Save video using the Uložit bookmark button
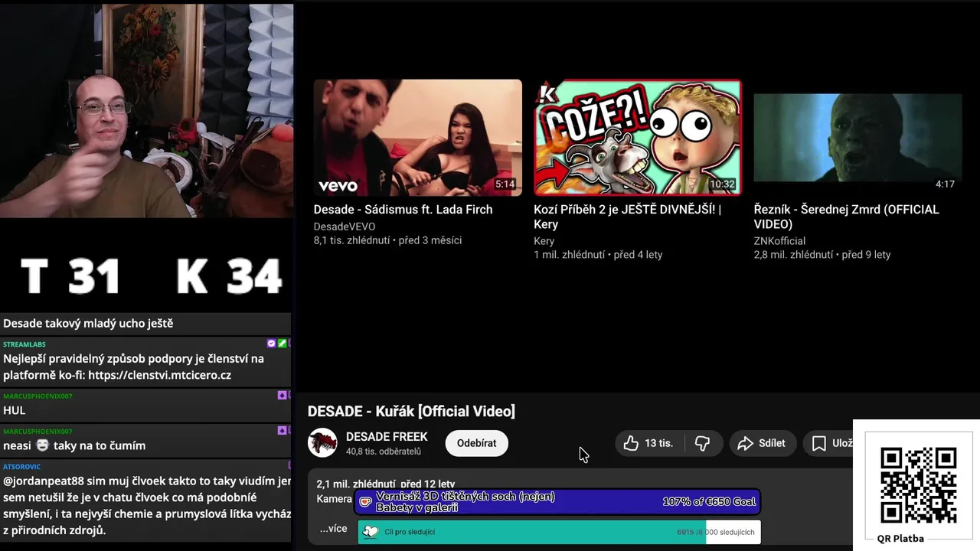Screen dimensions: 980x551 (828, 443)
